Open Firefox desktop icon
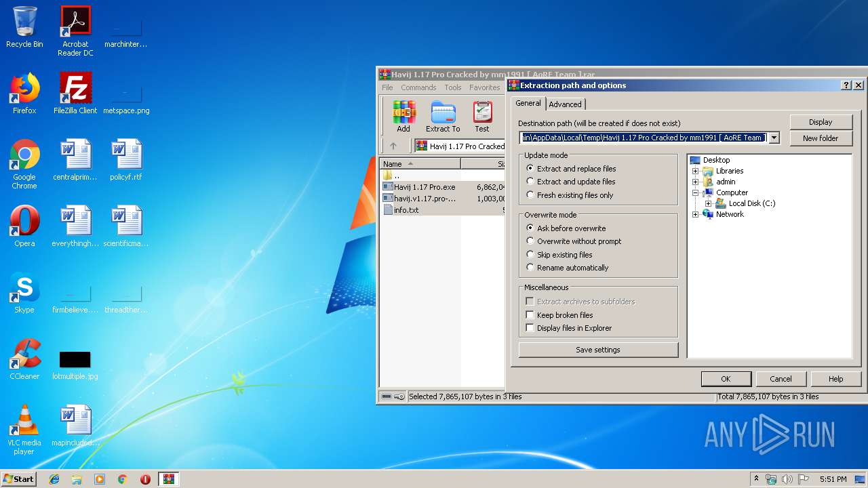Image resolution: width=868 pixels, height=488 pixels. [x=24, y=94]
